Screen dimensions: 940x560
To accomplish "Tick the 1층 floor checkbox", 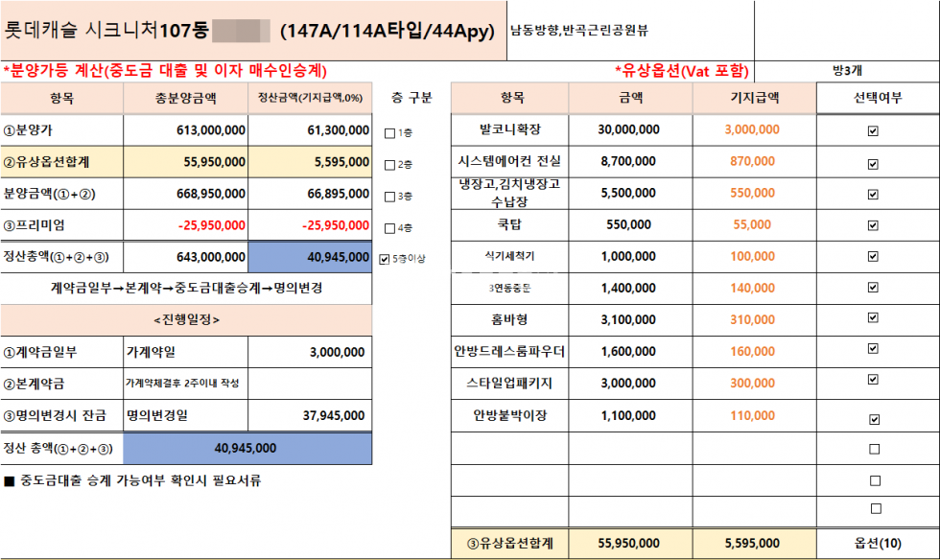I will click(x=389, y=133).
